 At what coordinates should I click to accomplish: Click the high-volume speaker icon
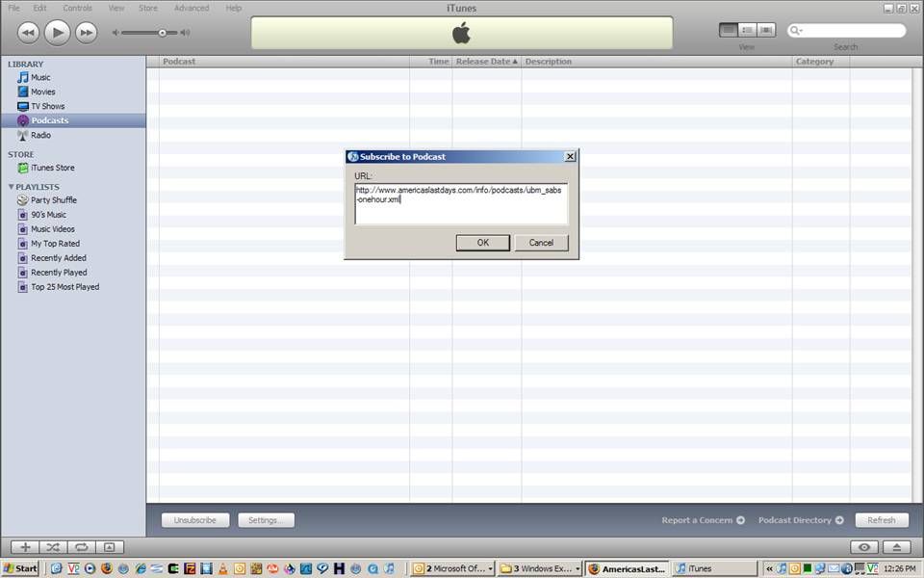(x=185, y=33)
